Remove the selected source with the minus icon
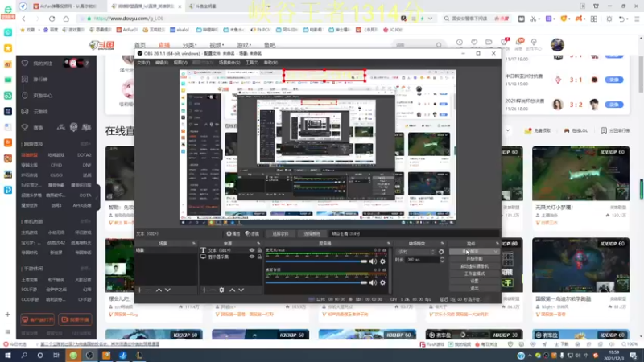The width and height of the screenshot is (644, 362). click(x=213, y=290)
